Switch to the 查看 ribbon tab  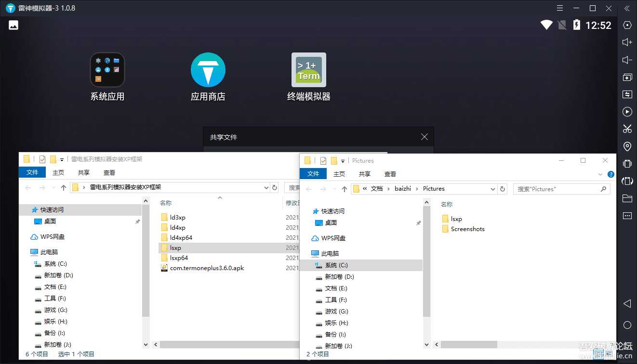[x=390, y=173]
